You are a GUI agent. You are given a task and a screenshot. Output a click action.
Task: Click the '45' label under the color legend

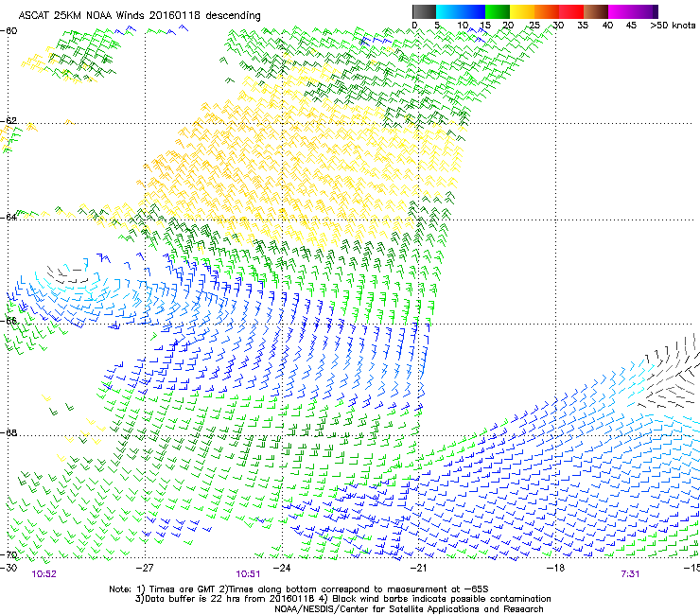coord(631,26)
